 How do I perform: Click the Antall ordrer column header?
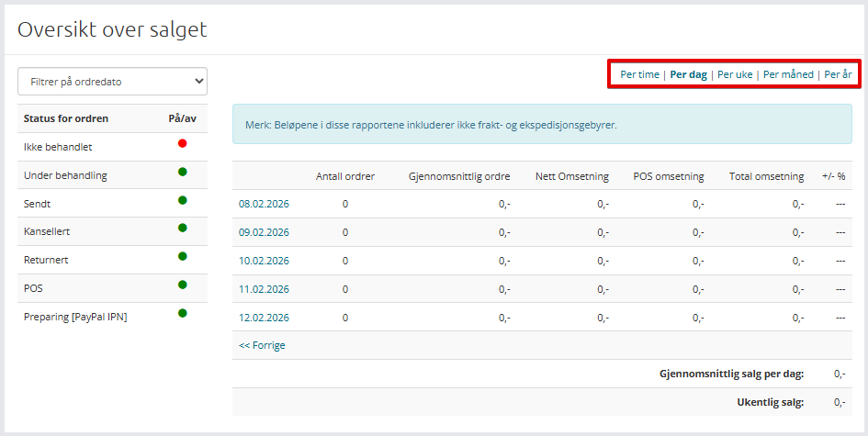344,176
